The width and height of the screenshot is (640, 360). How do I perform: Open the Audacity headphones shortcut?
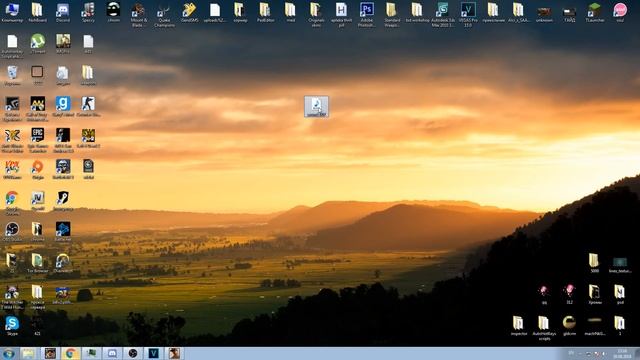tap(63, 263)
